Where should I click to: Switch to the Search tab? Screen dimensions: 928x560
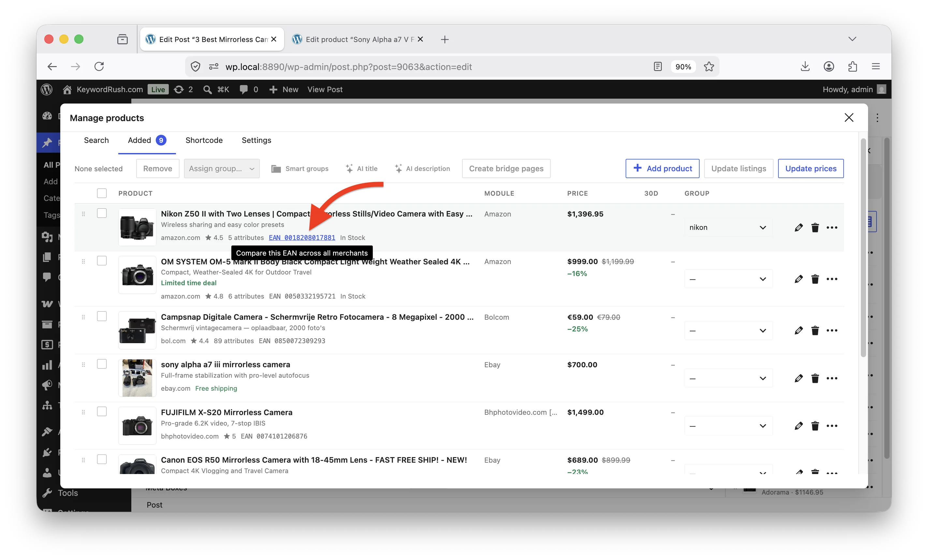pos(96,140)
